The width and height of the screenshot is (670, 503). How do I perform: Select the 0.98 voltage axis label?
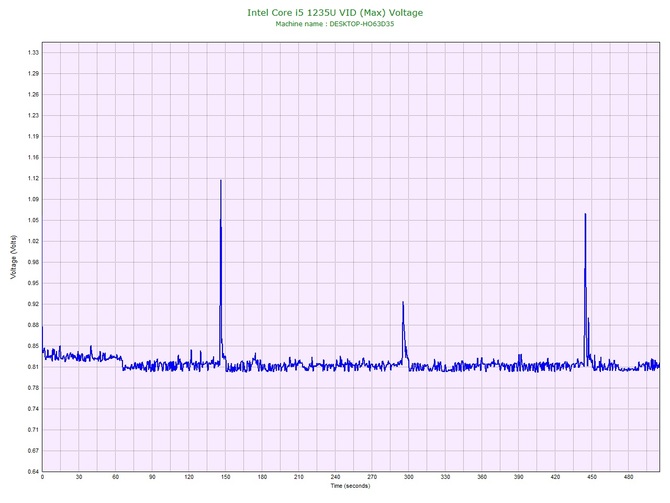click(x=33, y=262)
